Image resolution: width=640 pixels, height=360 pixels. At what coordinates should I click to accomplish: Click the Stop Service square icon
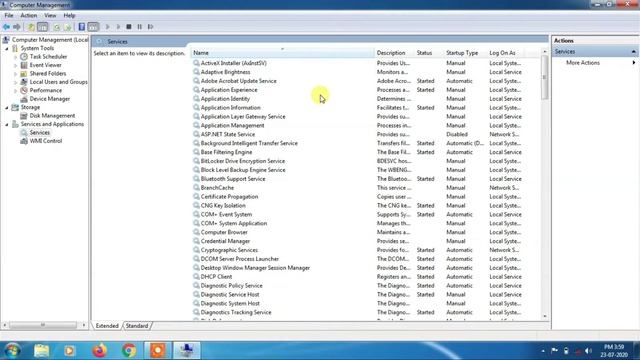[x=129, y=27]
